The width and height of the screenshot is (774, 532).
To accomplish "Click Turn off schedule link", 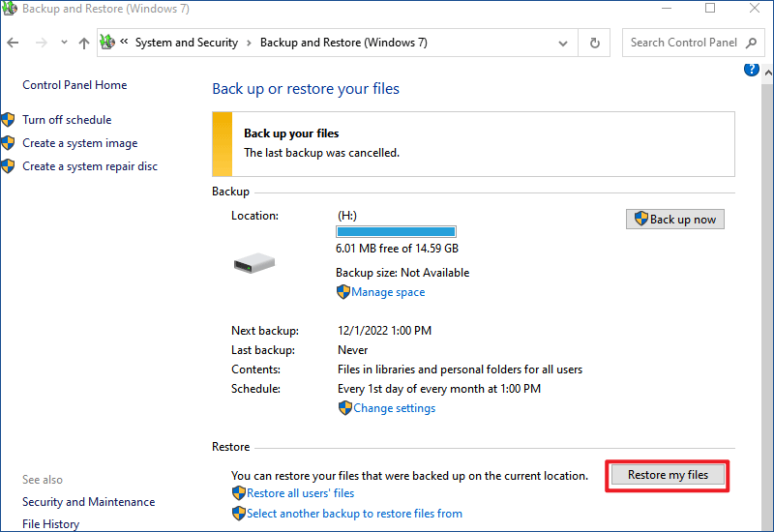I will point(67,120).
